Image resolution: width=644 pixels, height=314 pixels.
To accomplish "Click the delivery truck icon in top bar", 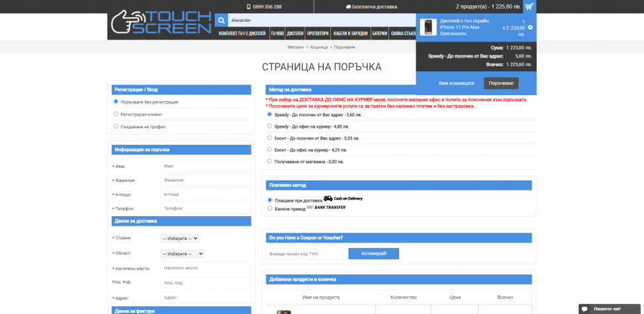I will tap(348, 7).
